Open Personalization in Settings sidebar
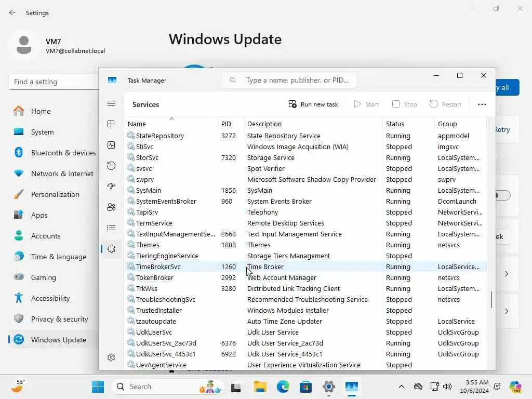The width and height of the screenshot is (532, 399). point(52,194)
